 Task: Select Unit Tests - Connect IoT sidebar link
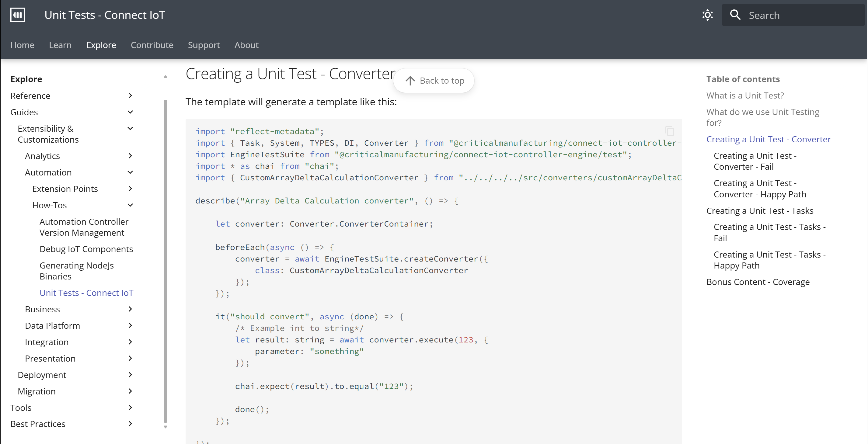click(x=87, y=293)
